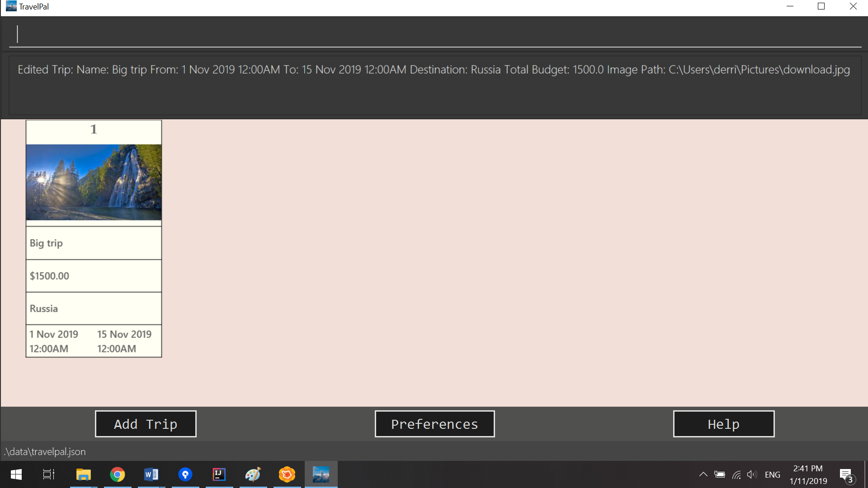Click the waterfall image on trip card

[94, 182]
